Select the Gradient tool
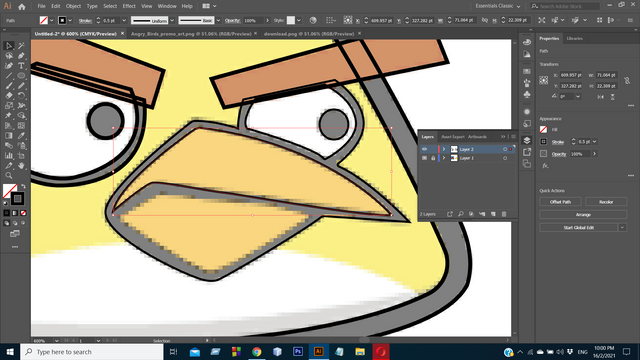 click(x=9, y=136)
